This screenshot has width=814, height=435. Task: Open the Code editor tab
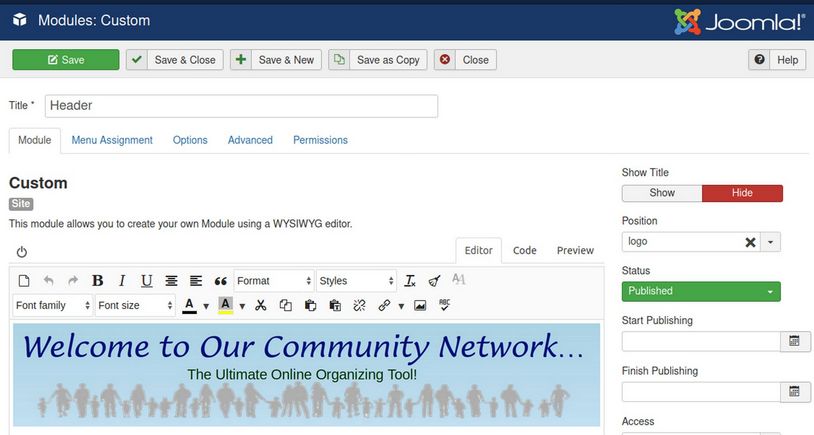point(525,250)
